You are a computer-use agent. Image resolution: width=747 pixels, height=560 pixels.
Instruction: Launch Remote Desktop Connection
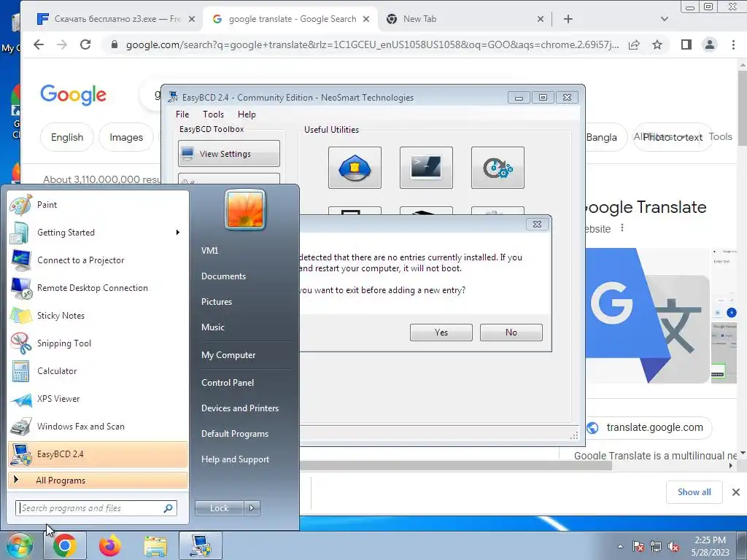click(98, 287)
